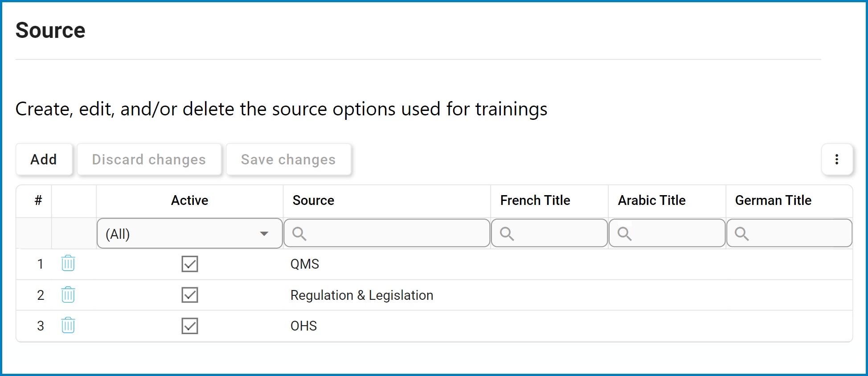Delete the QMS source row

tap(68, 263)
